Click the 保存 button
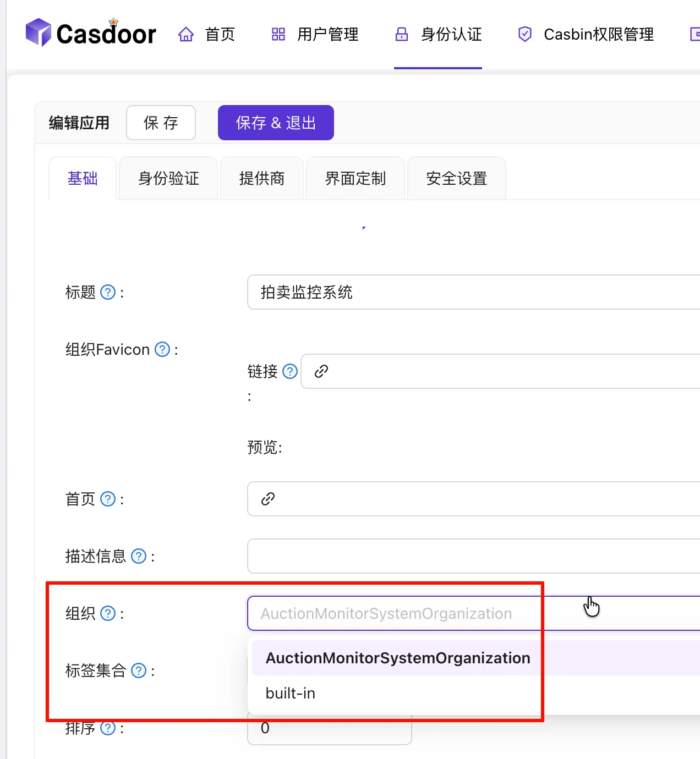This screenshot has width=700, height=759. [161, 123]
